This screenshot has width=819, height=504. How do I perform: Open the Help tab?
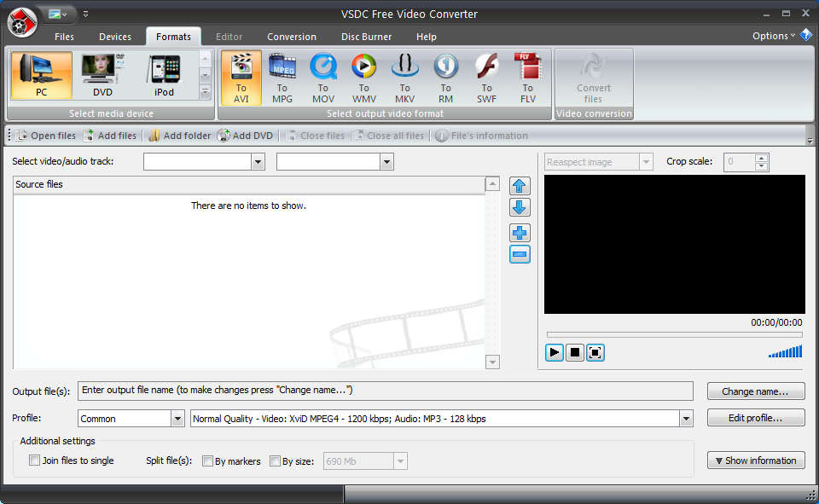(x=427, y=37)
